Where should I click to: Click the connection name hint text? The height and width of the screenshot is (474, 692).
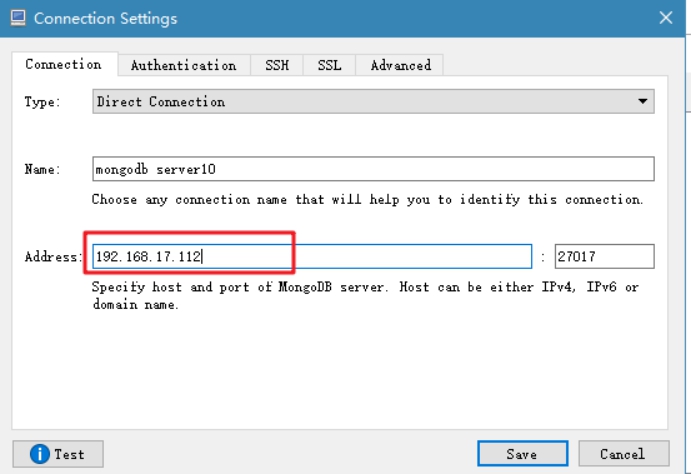click(x=367, y=199)
